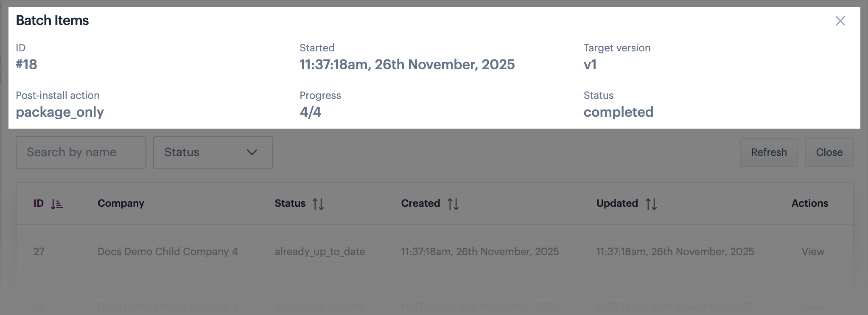868x315 pixels.
Task: Expand the Status filter chevron arrow
Action: [x=252, y=152]
